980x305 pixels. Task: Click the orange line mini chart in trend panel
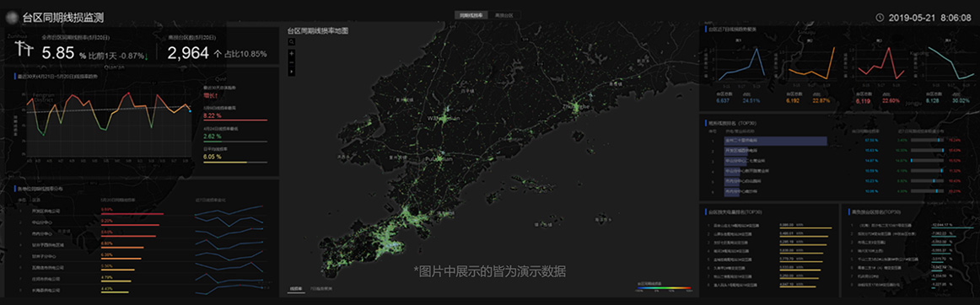(x=812, y=65)
